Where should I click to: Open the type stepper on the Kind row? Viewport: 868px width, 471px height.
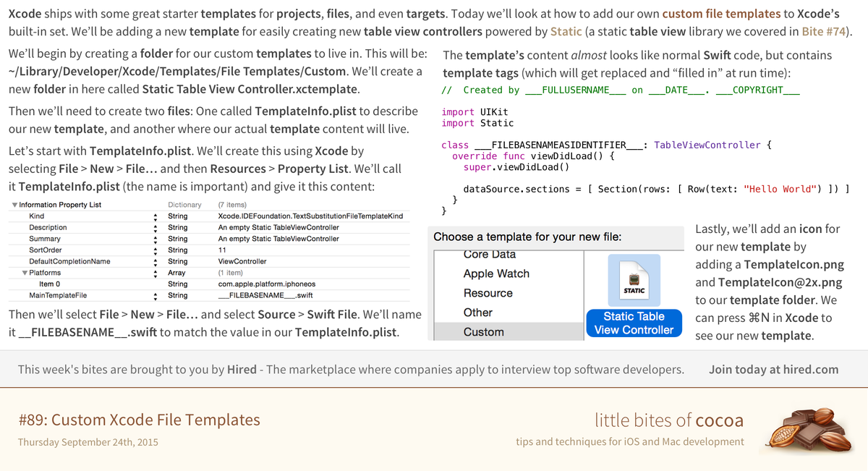click(156, 216)
